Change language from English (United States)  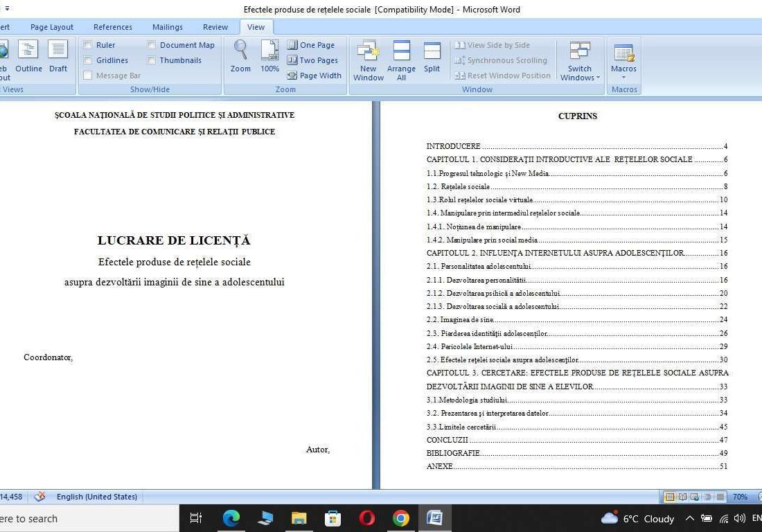pyautogui.click(x=96, y=496)
